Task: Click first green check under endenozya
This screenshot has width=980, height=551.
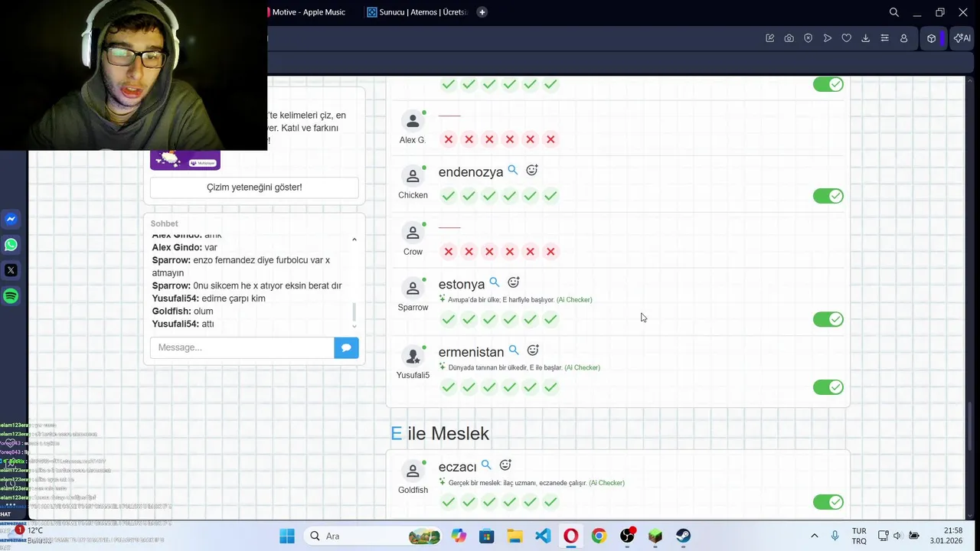Action: [x=449, y=196]
